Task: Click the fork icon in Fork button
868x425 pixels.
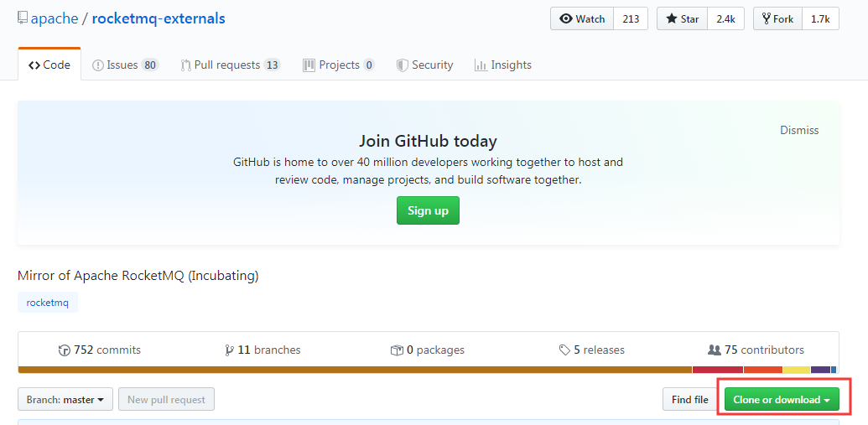Action: [767, 18]
